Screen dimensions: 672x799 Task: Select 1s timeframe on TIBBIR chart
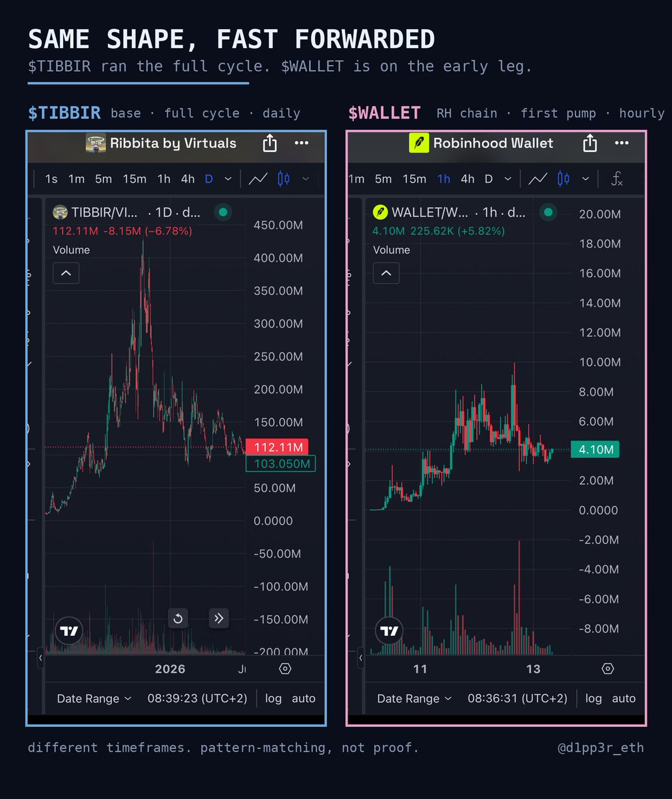click(51, 178)
